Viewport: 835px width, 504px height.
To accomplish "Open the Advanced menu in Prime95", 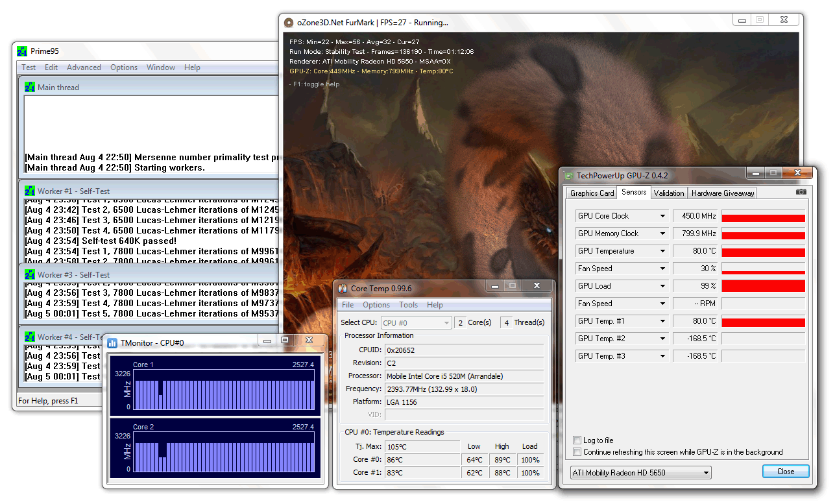I will [x=84, y=67].
